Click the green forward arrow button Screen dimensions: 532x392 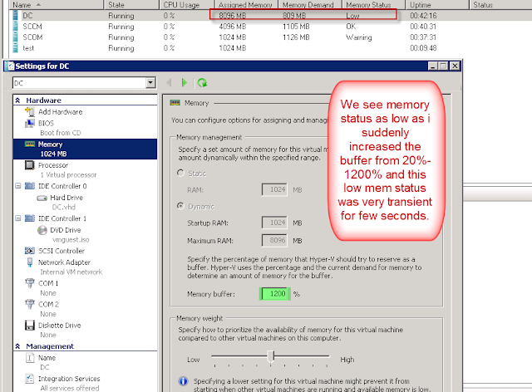coord(184,82)
